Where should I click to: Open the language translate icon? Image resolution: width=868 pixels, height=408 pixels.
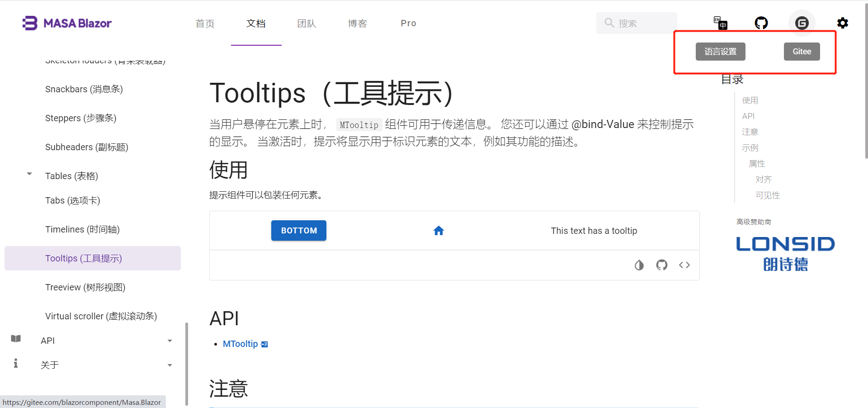pyautogui.click(x=721, y=23)
